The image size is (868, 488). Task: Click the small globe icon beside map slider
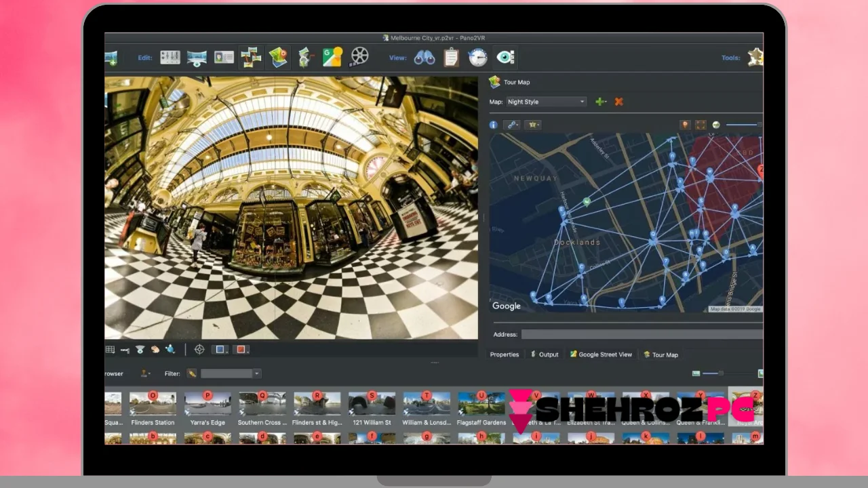point(716,125)
